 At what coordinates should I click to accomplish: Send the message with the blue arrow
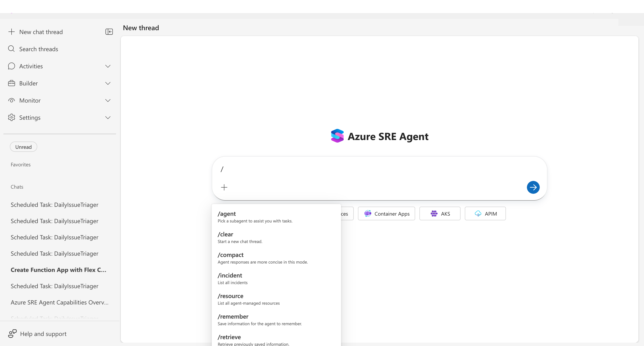[533, 187]
